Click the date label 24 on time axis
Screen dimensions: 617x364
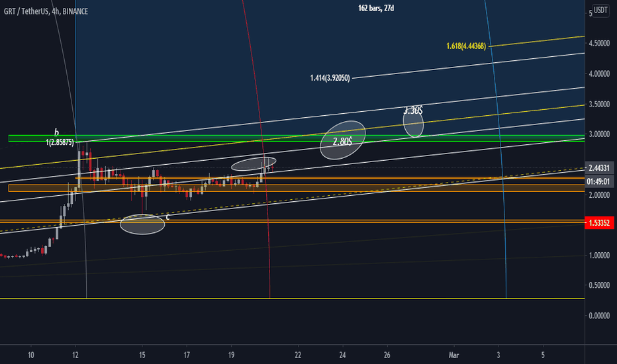pos(342,355)
